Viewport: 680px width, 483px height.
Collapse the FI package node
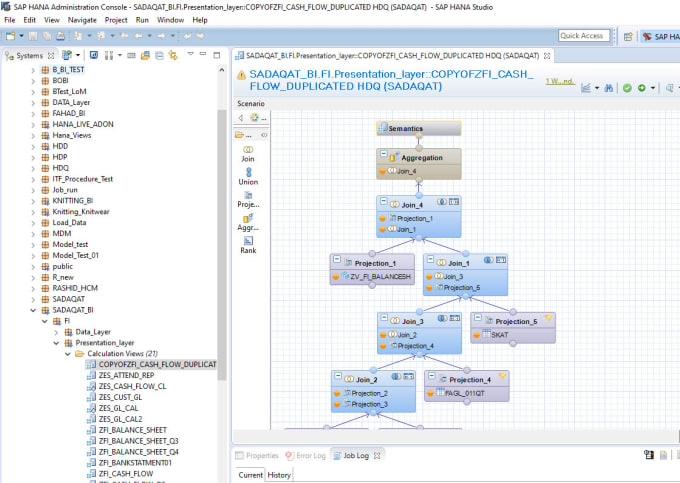[45, 321]
